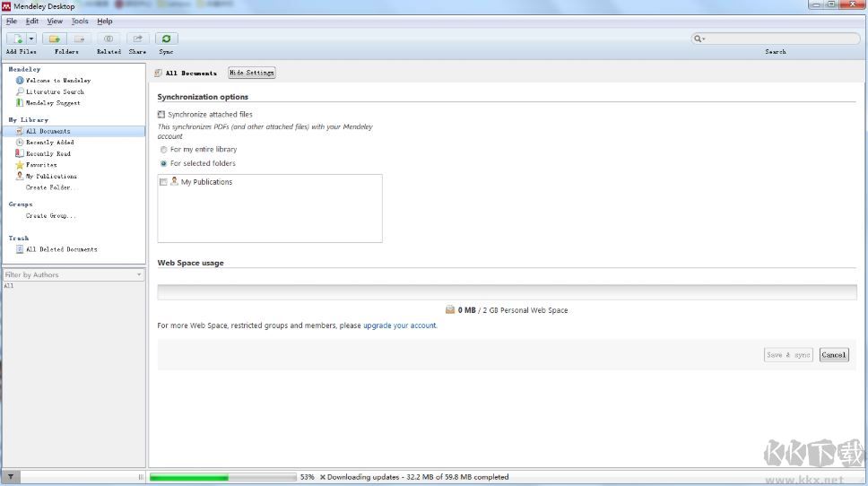Open the Edit menu
868x486 pixels.
click(32, 21)
